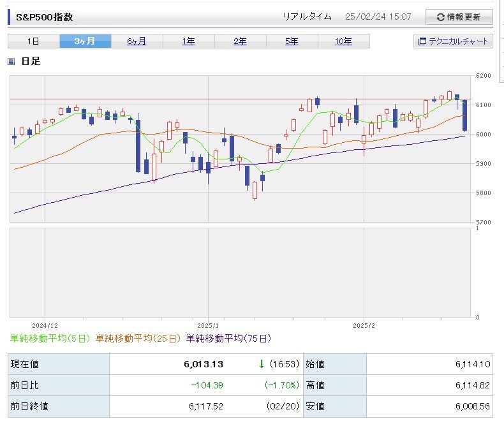The image size is (504, 426).
Task: Open the テクニカルチャート view
Action: [458, 41]
